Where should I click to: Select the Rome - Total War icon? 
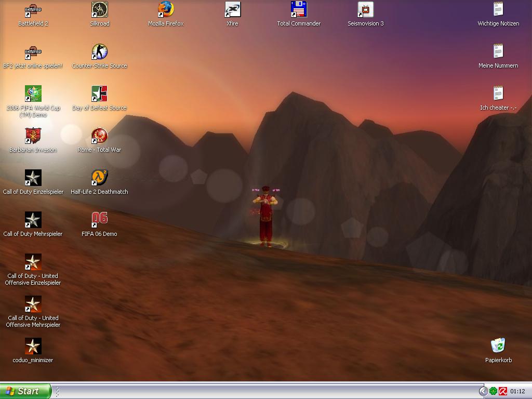coord(99,136)
